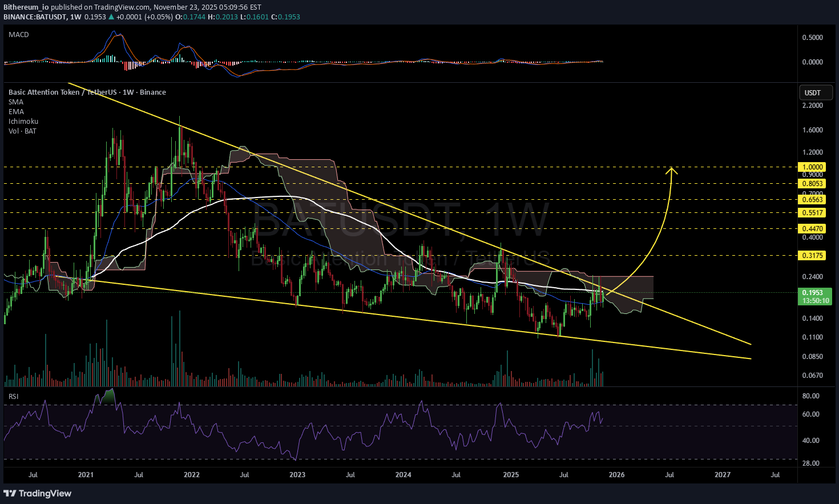
Task: Open the USDT currency selector
Action: point(812,92)
